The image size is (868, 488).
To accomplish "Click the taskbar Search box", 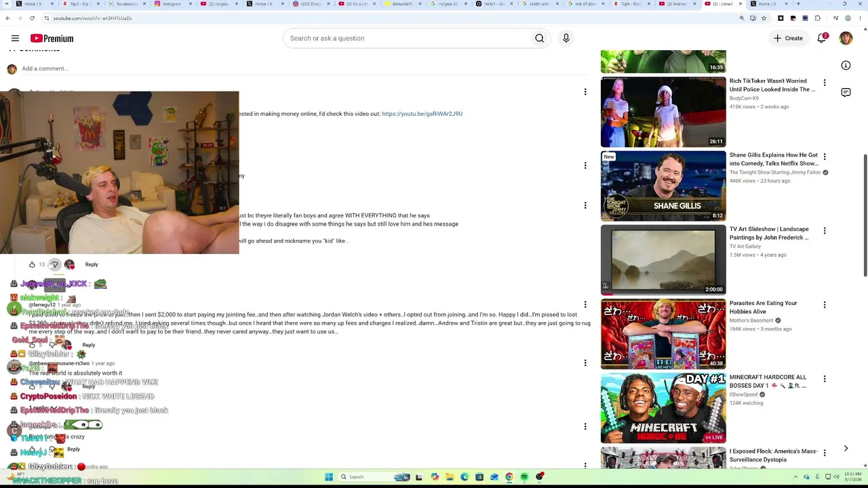I will tap(374, 477).
